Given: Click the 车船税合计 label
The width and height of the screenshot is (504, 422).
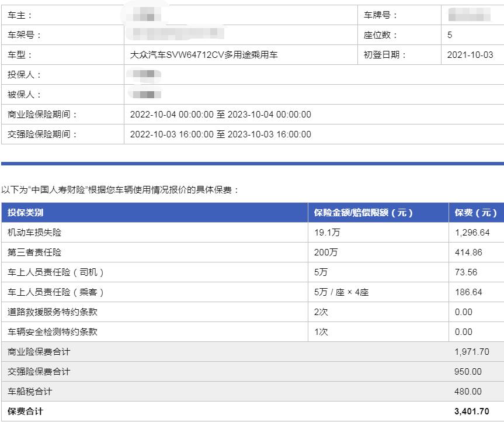Looking at the screenshot, I should tap(30, 392).
